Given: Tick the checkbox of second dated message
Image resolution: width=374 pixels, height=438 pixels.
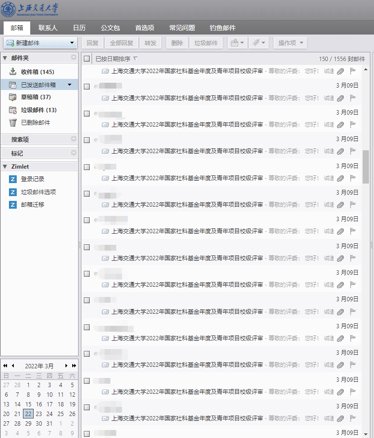Looking at the screenshot, I should coord(87,114).
